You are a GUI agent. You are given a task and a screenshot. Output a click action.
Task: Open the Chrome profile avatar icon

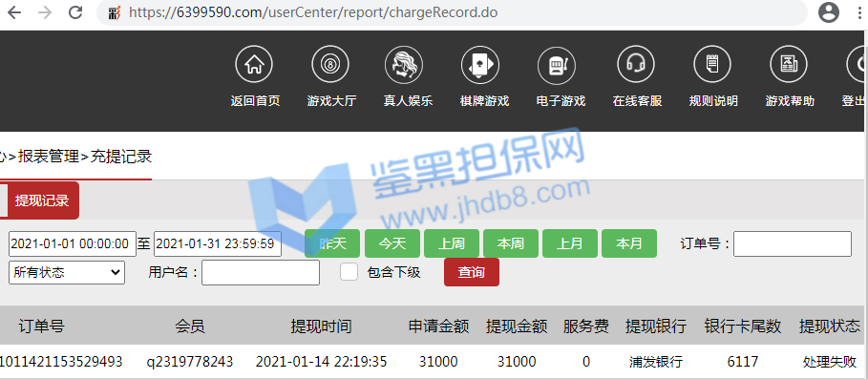[829, 12]
